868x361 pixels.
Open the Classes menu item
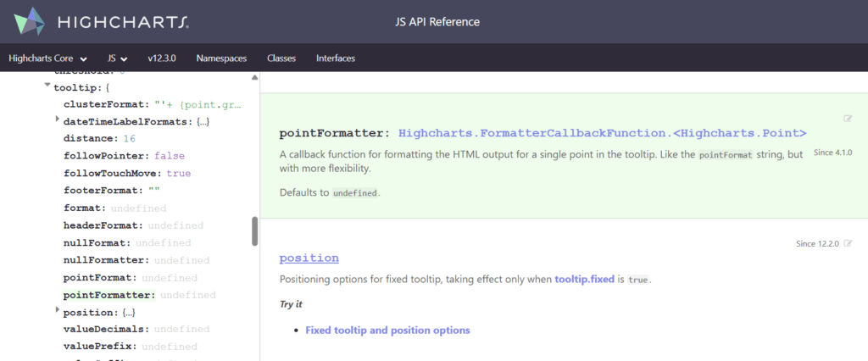tap(281, 58)
